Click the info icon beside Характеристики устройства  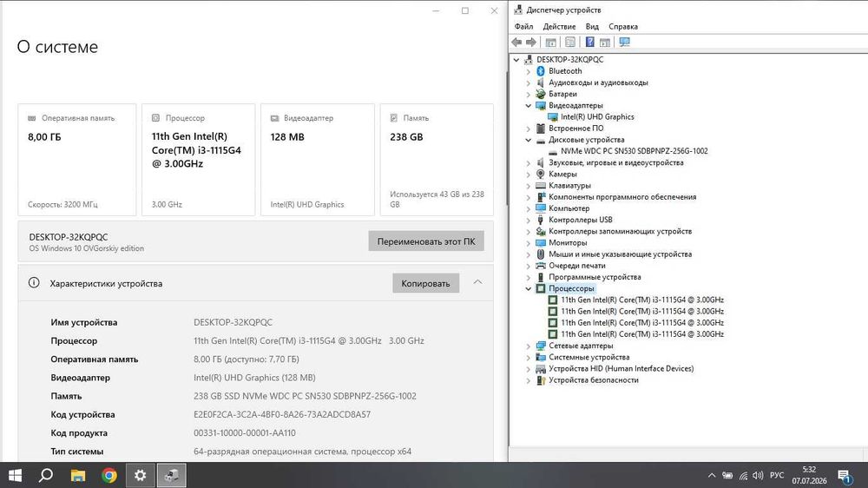34,283
